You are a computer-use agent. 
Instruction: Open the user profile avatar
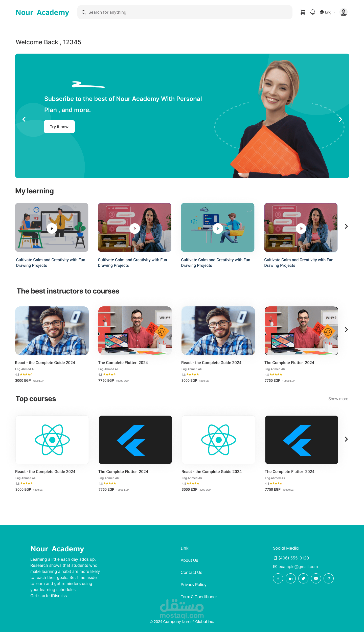tap(343, 12)
